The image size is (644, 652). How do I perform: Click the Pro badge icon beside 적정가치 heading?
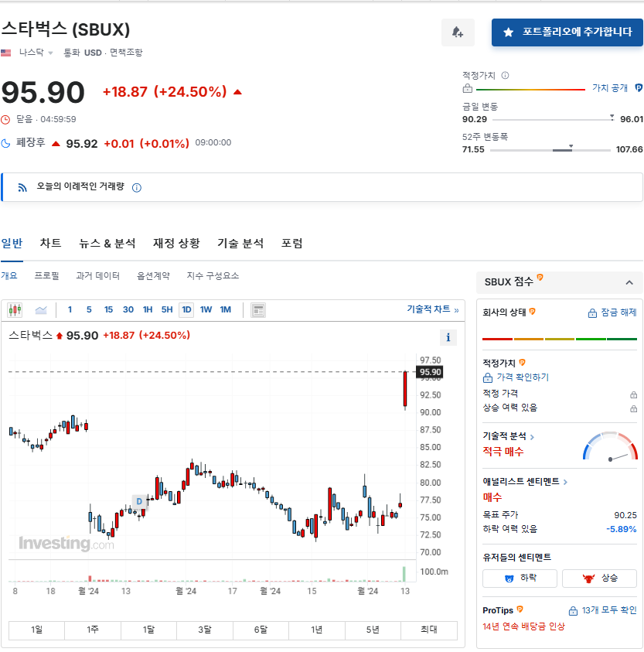coord(522,363)
